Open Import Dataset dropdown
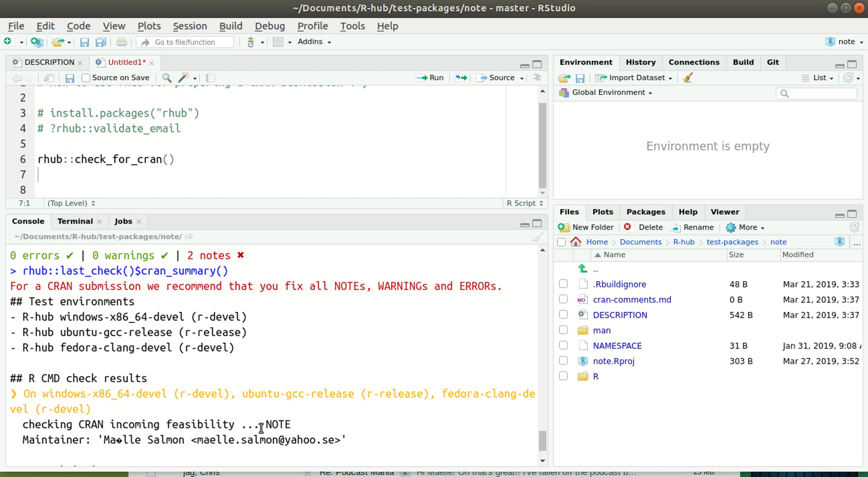868x477 pixels. [x=634, y=78]
